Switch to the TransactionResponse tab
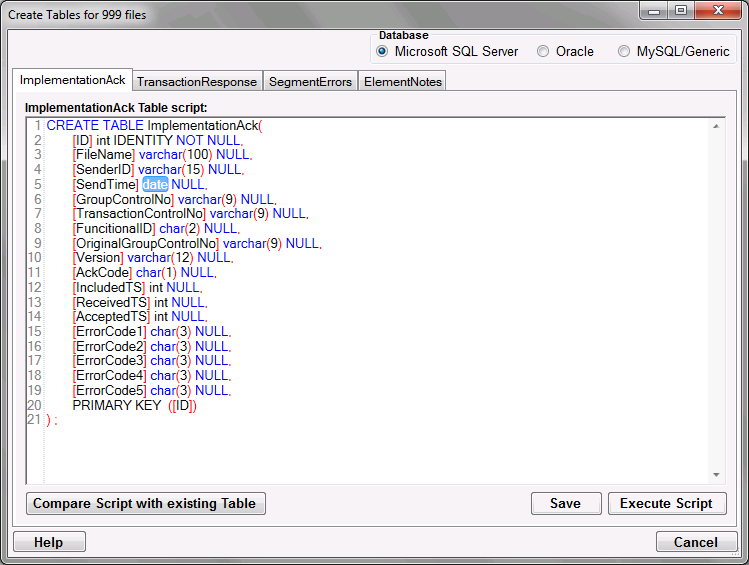The height and width of the screenshot is (565, 749). pos(197,82)
